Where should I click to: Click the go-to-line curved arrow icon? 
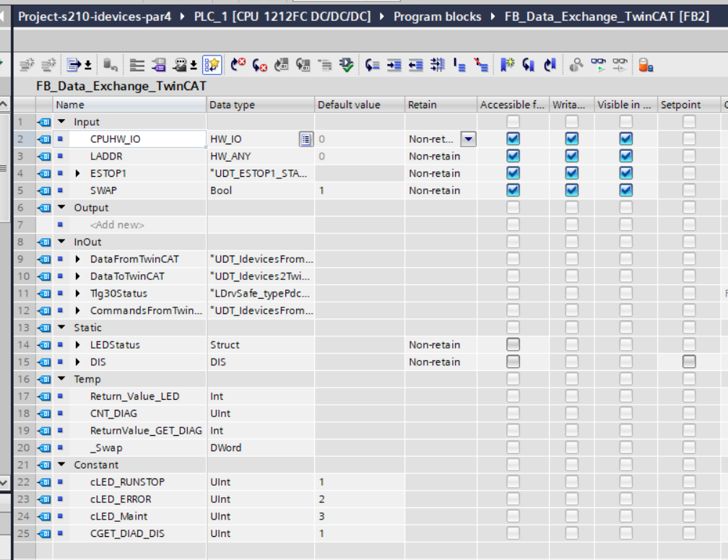coord(373,65)
